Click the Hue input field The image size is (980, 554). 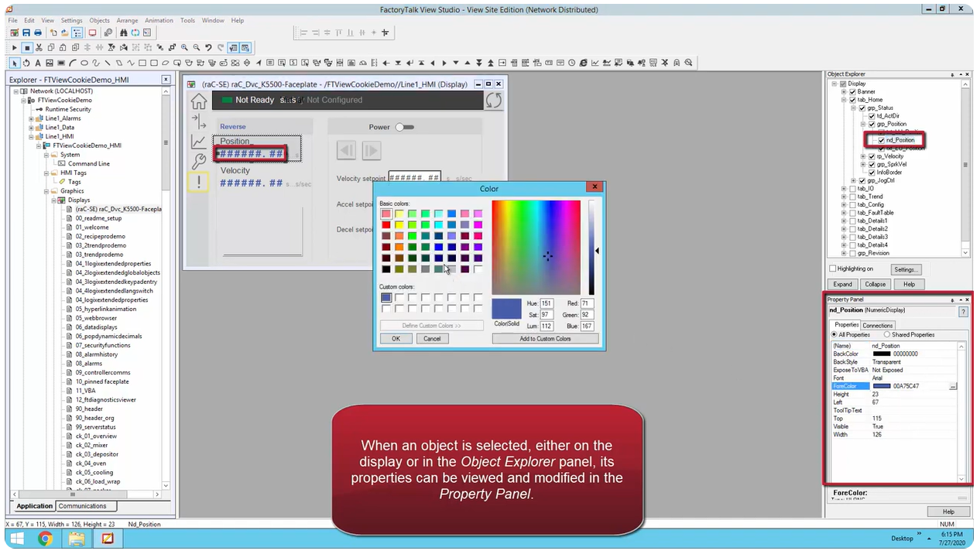[x=546, y=303]
